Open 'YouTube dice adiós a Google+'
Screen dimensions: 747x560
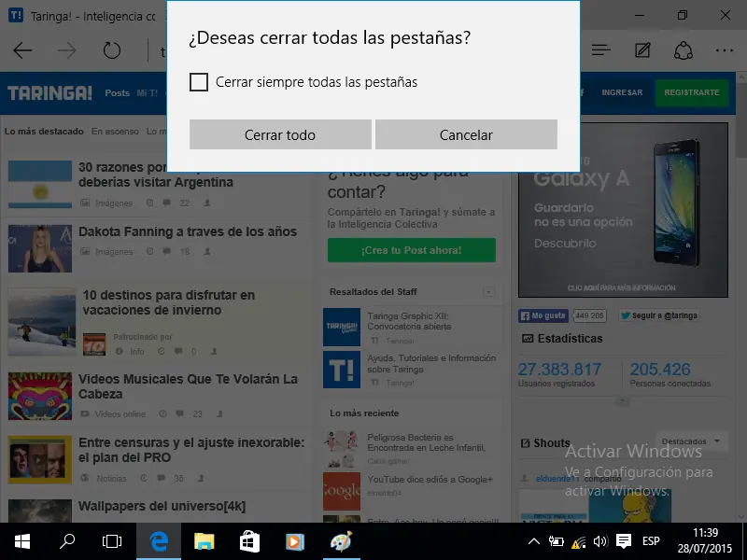tap(430, 480)
